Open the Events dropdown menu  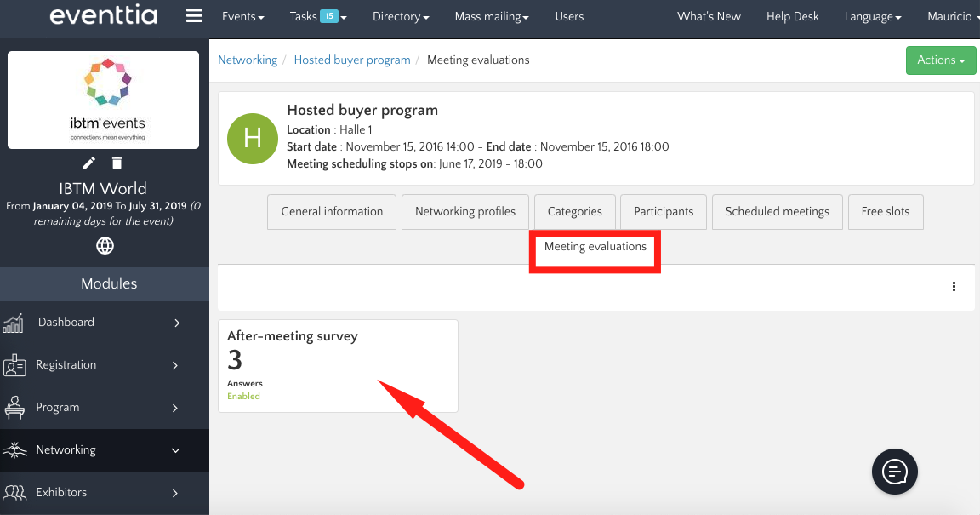click(242, 16)
